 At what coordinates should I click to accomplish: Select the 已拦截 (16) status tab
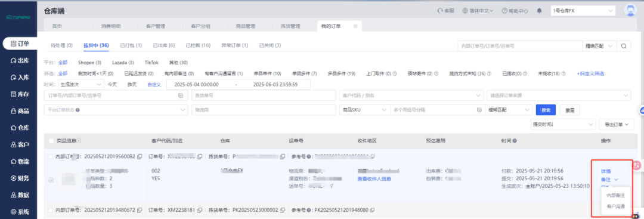click(x=198, y=45)
